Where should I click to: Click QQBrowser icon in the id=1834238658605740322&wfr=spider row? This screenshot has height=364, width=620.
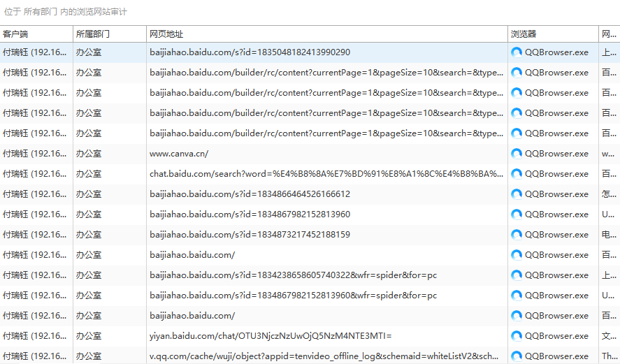coord(517,275)
